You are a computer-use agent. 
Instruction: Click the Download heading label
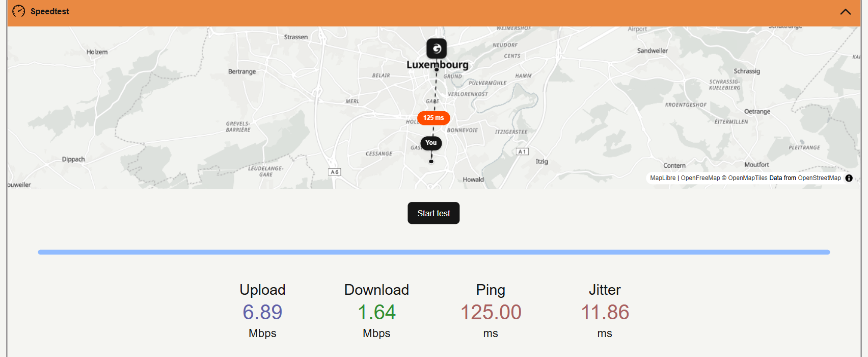click(376, 290)
